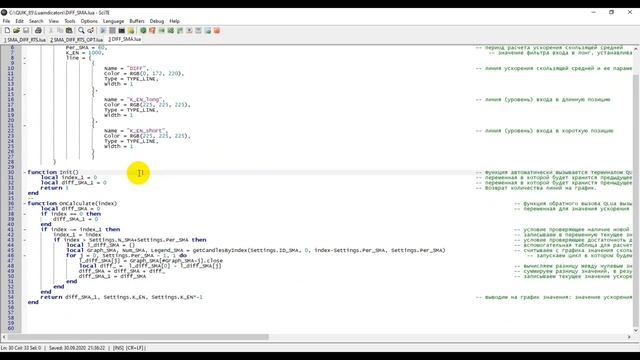The image size is (640, 360).
Task: Switch to the SMA_DIFF_RTS_OPT.lua tab
Action: pyautogui.click(x=77, y=40)
